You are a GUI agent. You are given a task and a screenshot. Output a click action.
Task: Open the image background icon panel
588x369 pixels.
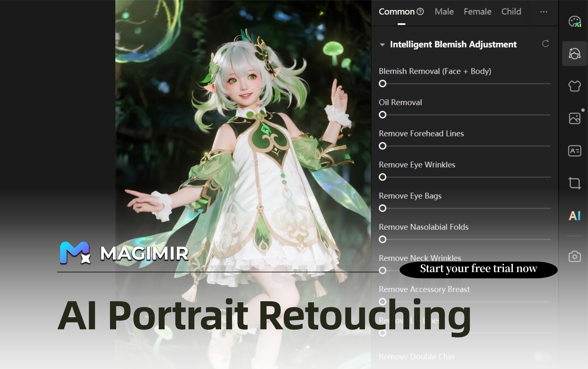point(575,118)
